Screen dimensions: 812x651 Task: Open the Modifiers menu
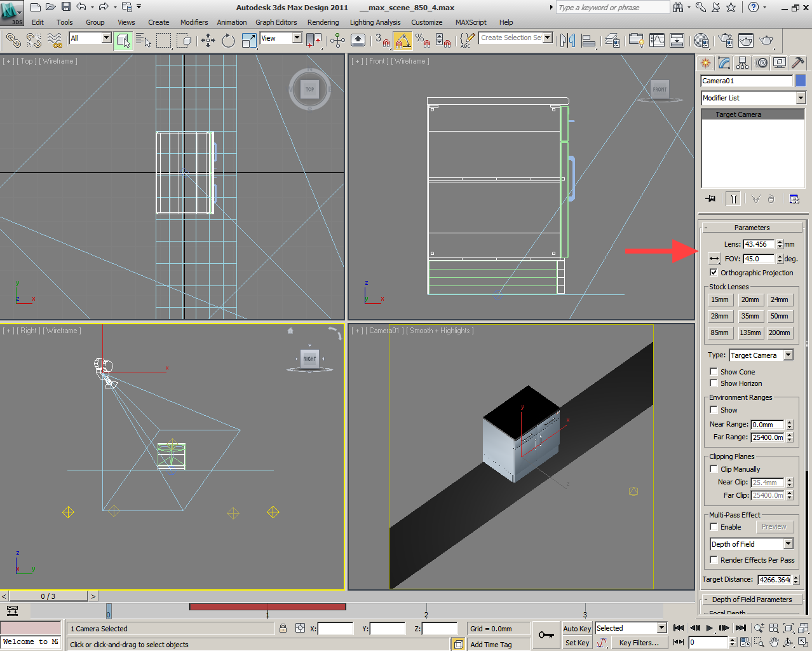pyautogui.click(x=194, y=22)
